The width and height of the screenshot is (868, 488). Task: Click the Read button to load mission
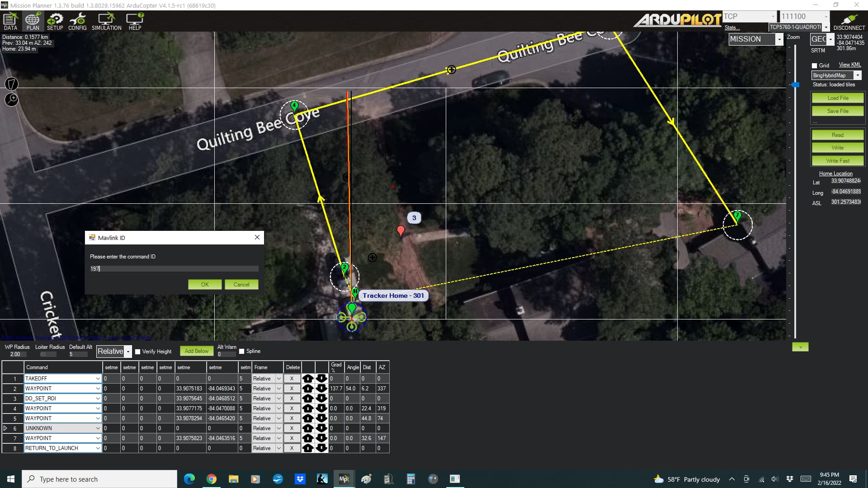coord(836,135)
